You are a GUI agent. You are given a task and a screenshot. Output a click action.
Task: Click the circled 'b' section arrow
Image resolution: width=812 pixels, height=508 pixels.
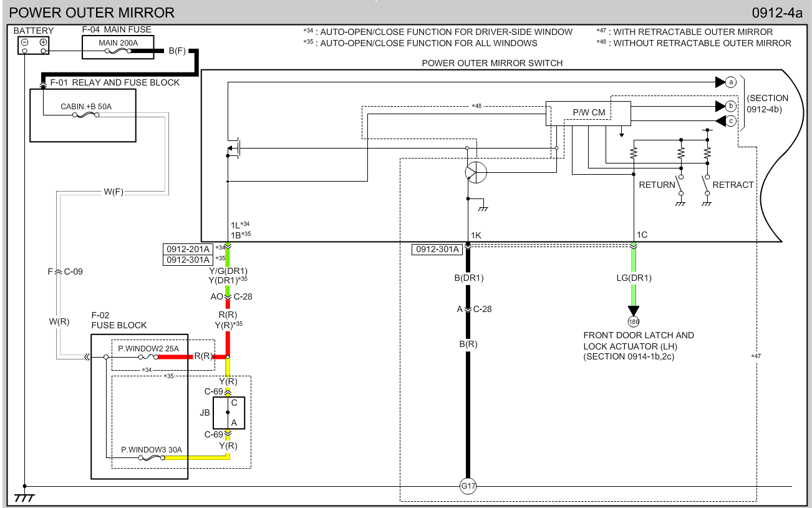pos(730,106)
